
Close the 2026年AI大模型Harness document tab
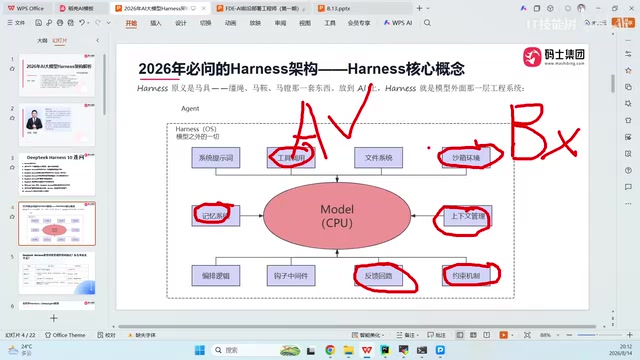pyautogui.click(x=204, y=8)
